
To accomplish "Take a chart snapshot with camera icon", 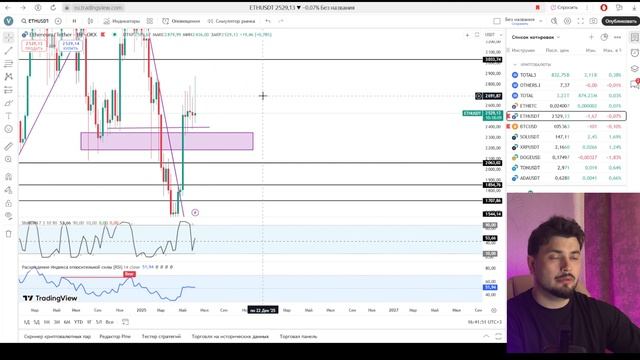I will coord(593,21).
